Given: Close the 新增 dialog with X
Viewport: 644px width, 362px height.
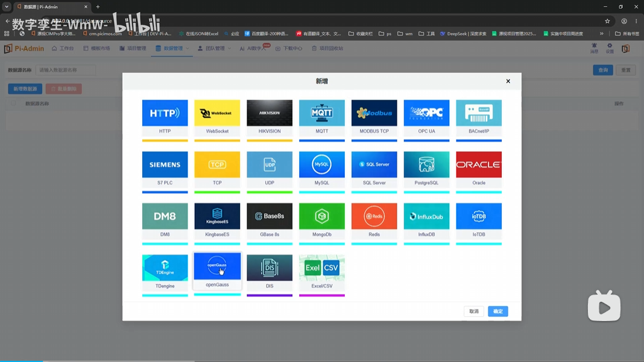Looking at the screenshot, I should coord(508,81).
